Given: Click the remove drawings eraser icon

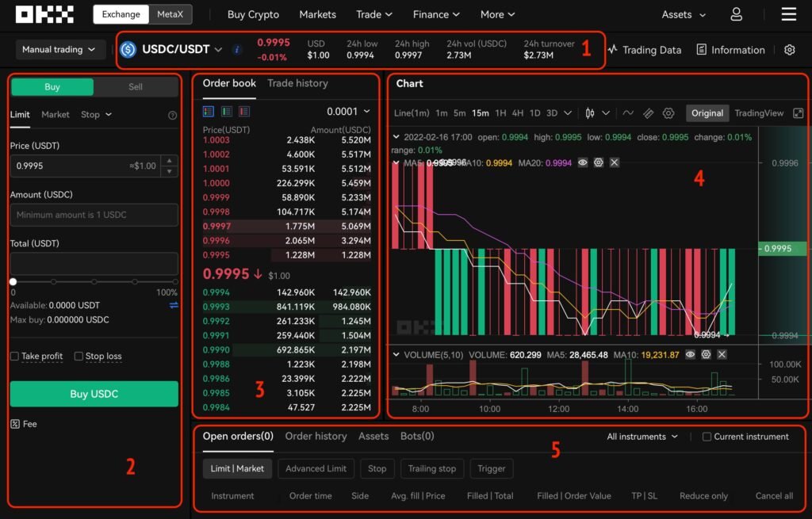Looking at the screenshot, I should 649,113.
